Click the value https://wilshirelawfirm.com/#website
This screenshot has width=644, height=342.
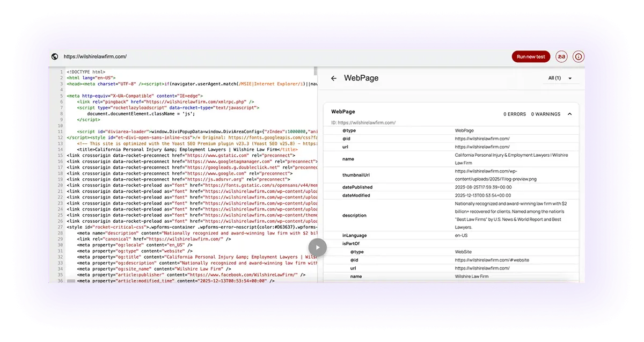(492, 260)
